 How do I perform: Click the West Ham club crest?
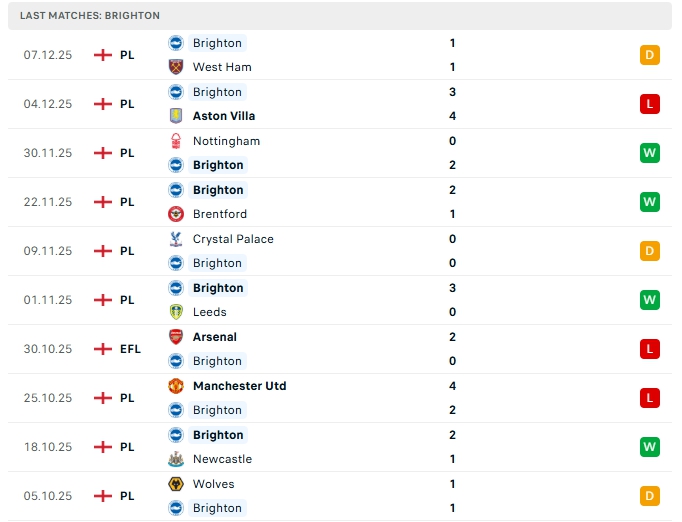point(176,67)
